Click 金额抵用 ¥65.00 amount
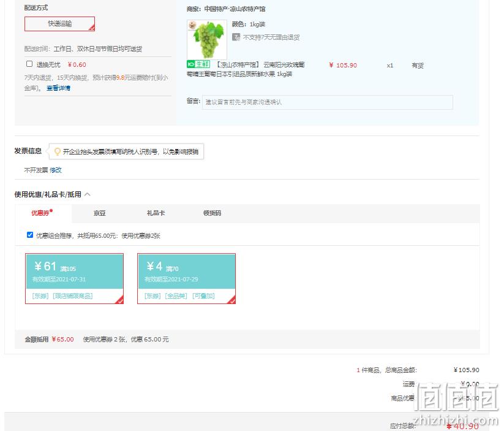This screenshot has width=504, height=431. (62, 339)
